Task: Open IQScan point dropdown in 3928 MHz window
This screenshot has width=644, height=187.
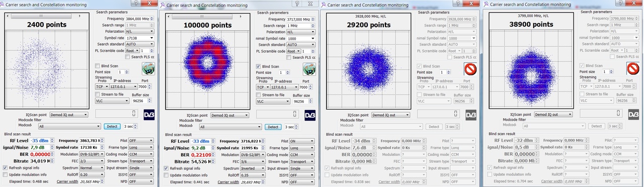Action: [x=390, y=115]
